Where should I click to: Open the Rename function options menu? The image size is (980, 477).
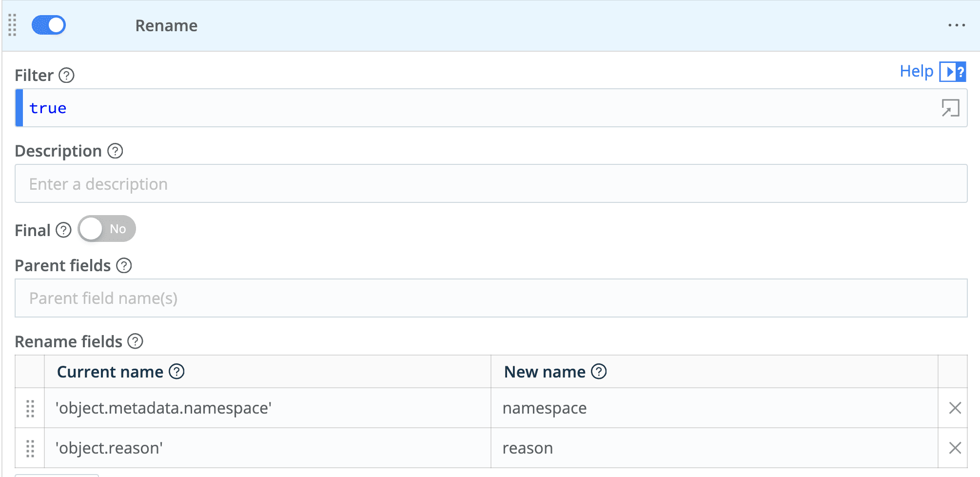pyautogui.click(x=957, y=25)
